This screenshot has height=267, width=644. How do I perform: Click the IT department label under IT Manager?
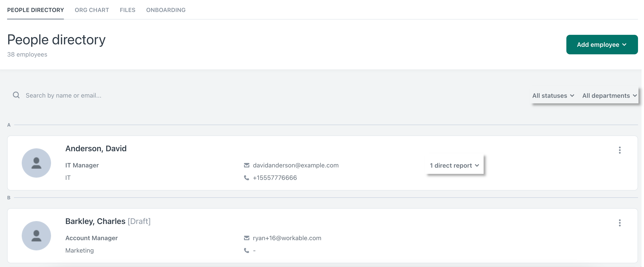coord(68,178)
